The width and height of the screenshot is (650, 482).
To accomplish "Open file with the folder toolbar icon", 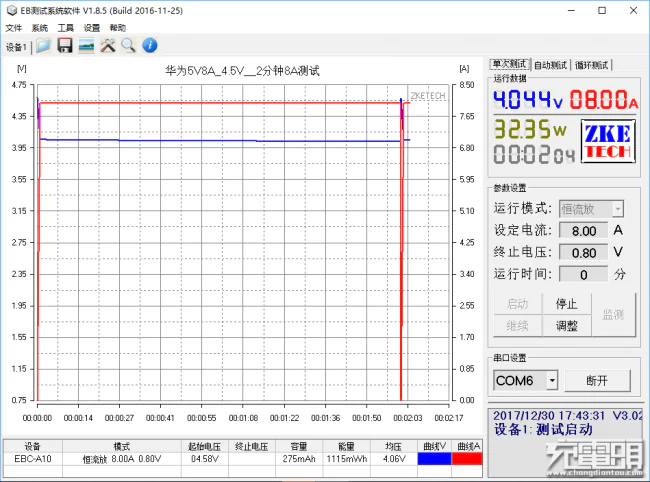I will pos(43,46).
